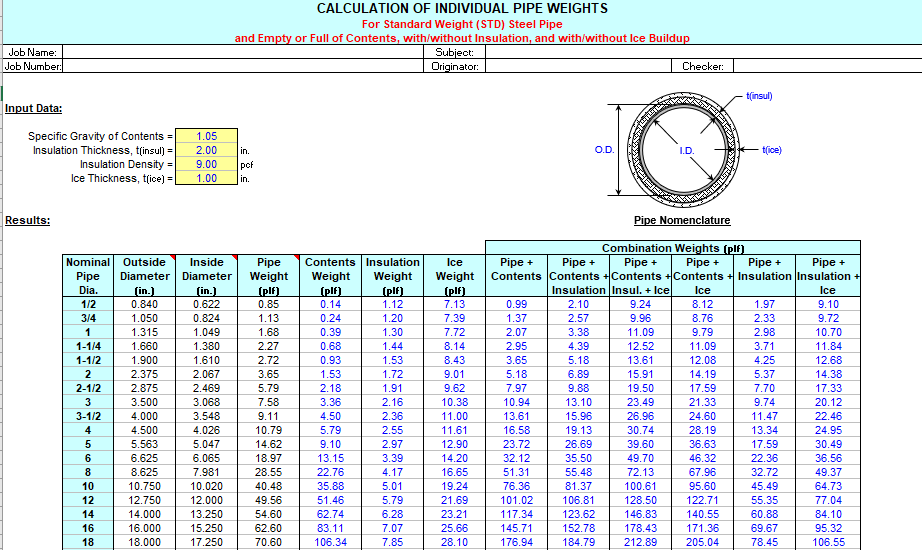922x550 pixels.
Task: Select the 'Pipe Nomenclature' caption
Action: pos(682,220)
